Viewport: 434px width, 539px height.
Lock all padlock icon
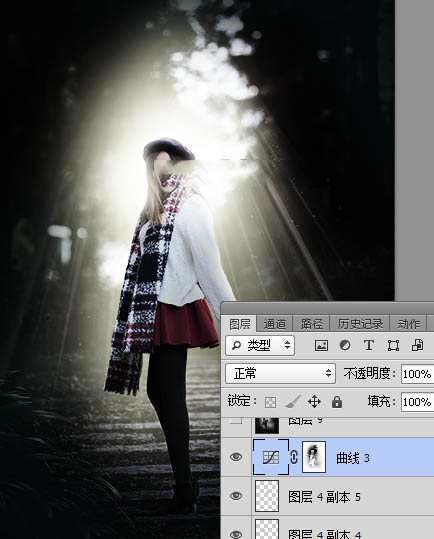point(337,402)
